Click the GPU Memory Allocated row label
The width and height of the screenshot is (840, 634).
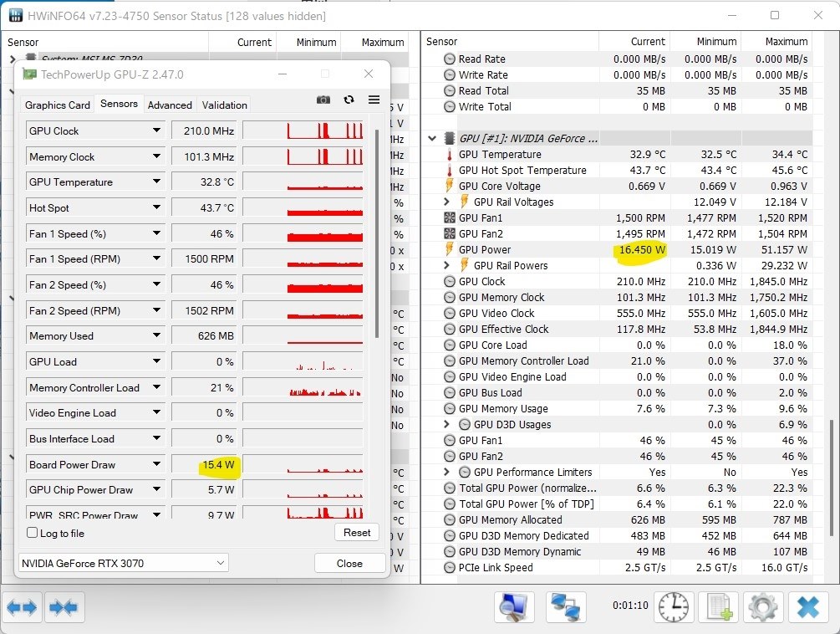[511, 520]
